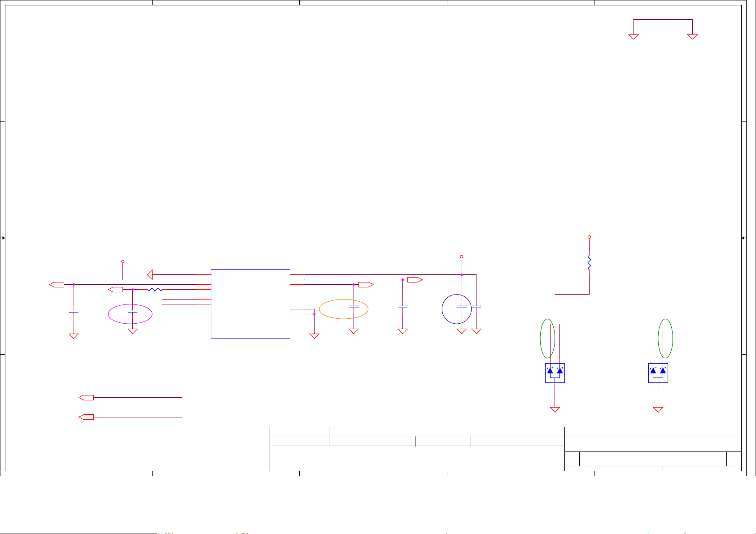The image size is (756, 534).
Task: Select capacitor just right of the purple circle
Action: (x=476, y=307)
